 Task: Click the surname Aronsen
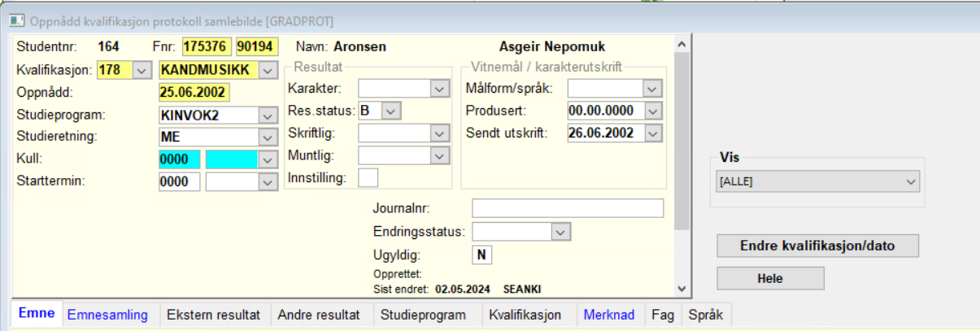click(359, 47)
